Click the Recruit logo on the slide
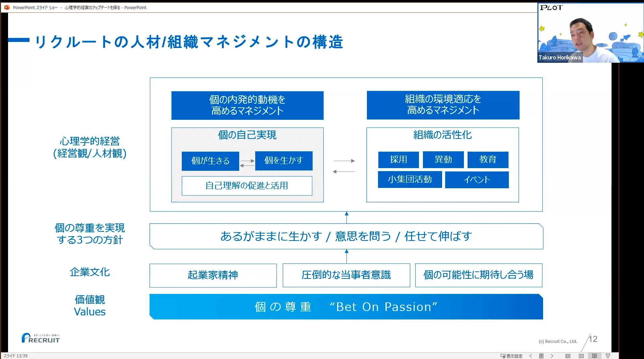Screen dimensions: 644x359 pos(41,338)
